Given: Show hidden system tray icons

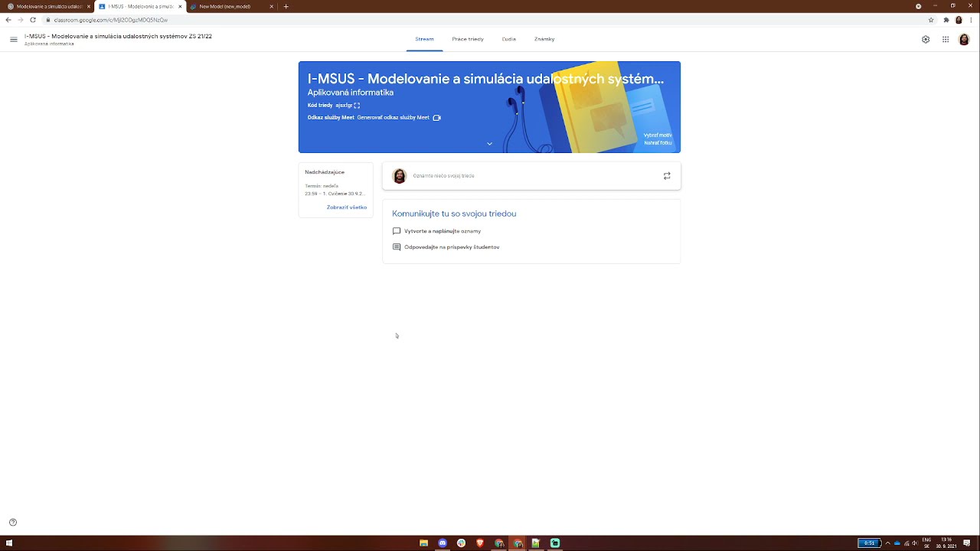Looking at the screenshot, I should coord(888,543).
